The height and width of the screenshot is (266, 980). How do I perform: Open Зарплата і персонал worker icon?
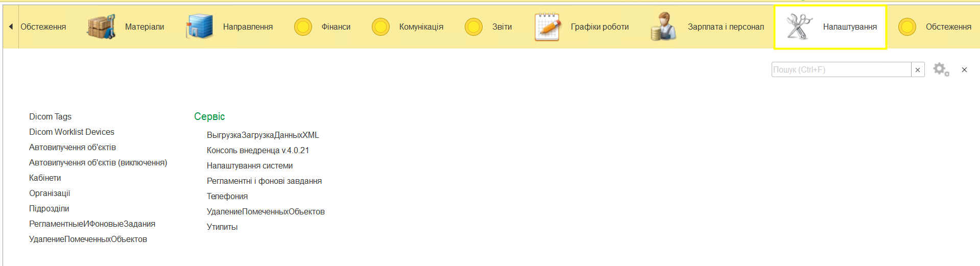click(663, 27)
